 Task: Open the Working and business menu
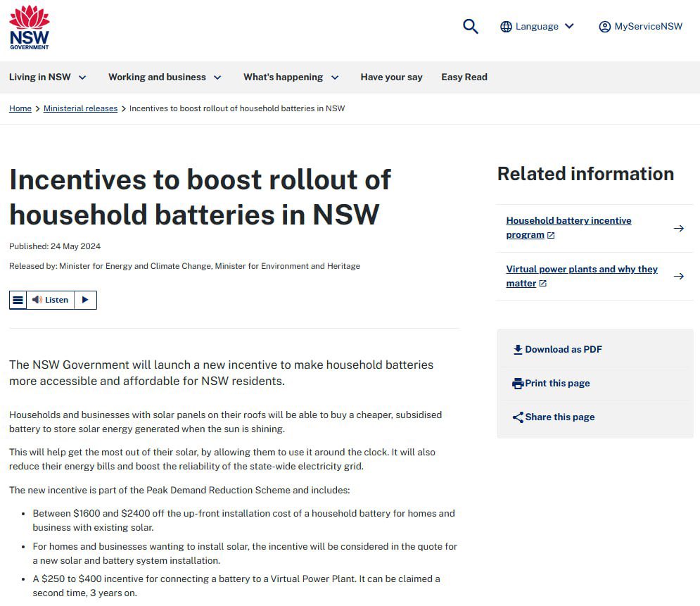157,77
